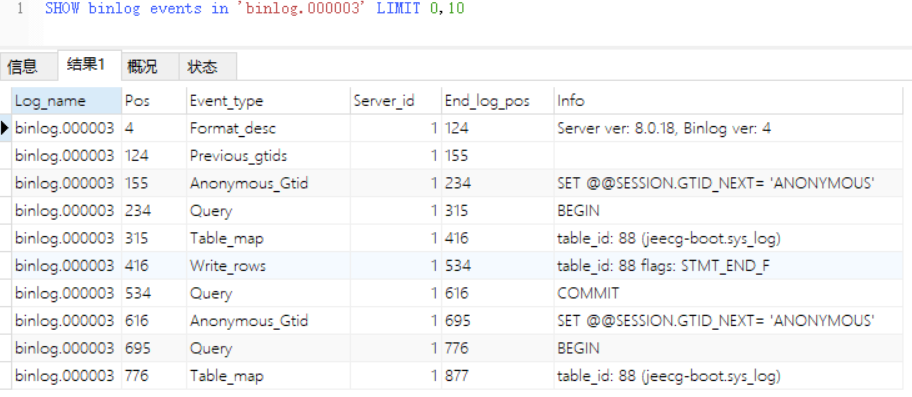Select Pos cell with value 155
Screen dimensions: 912x397
click(x=154, y=183)
